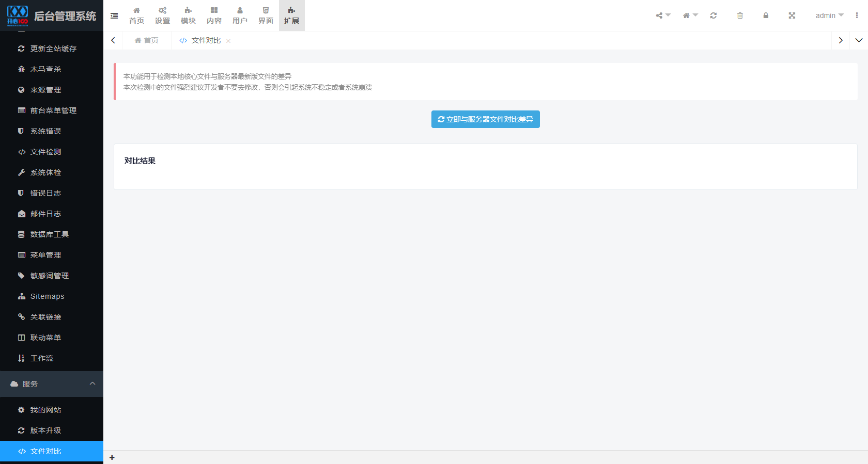Open Sitemaps in sidebar
The image size is (868, 464).
(52, 296)
